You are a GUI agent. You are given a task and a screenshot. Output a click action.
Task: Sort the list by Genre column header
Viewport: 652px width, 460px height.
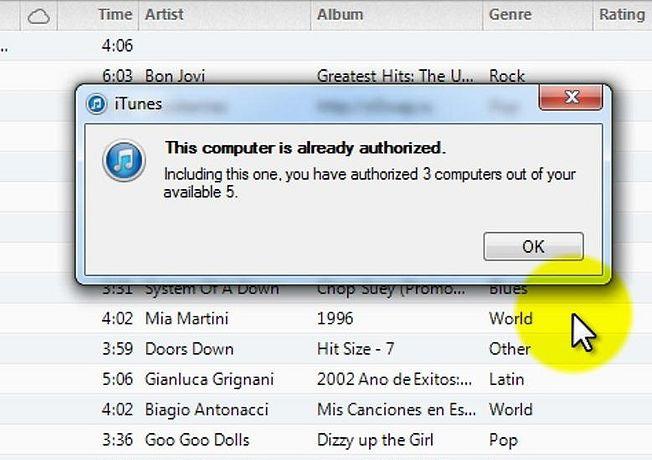point(537,15)
